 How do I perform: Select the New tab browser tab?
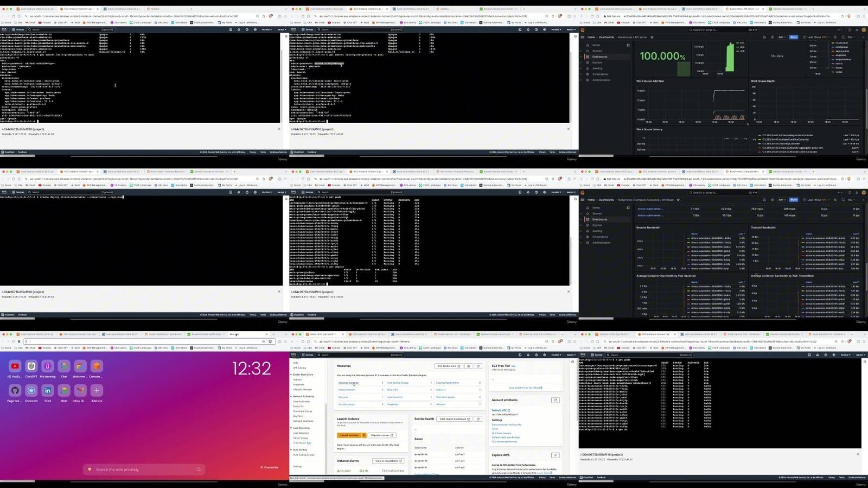tap(247, 334)
